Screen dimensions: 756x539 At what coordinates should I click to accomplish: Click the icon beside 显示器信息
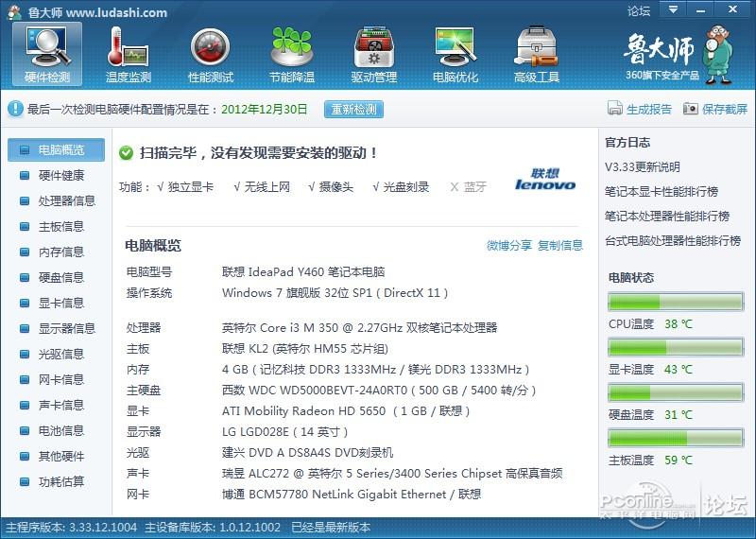coord(25,329)
